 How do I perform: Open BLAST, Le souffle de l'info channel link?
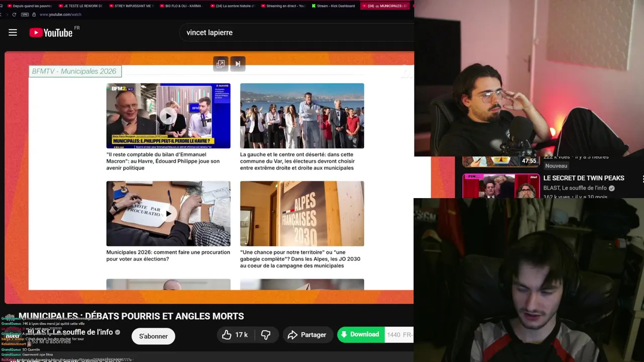point(70,332)
